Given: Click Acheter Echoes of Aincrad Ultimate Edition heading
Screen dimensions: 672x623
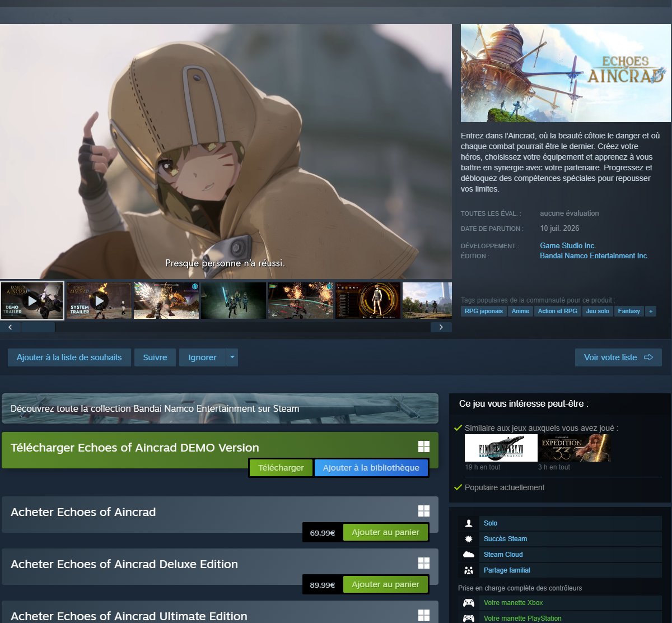Looking at the screenshot, I should coord(129,616).
